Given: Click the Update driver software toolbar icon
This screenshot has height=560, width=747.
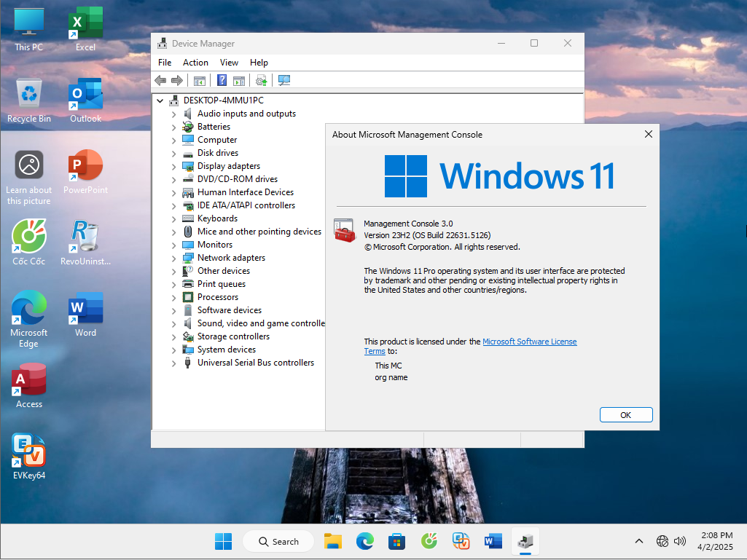Looking at the screenshot, I should [261, 81].
